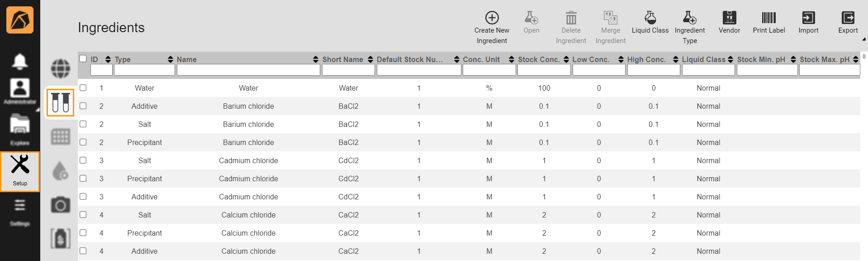Sort by the Liquid Class column arrows
The width and height of the screenshot is (868, 261).
pos(730,59)
